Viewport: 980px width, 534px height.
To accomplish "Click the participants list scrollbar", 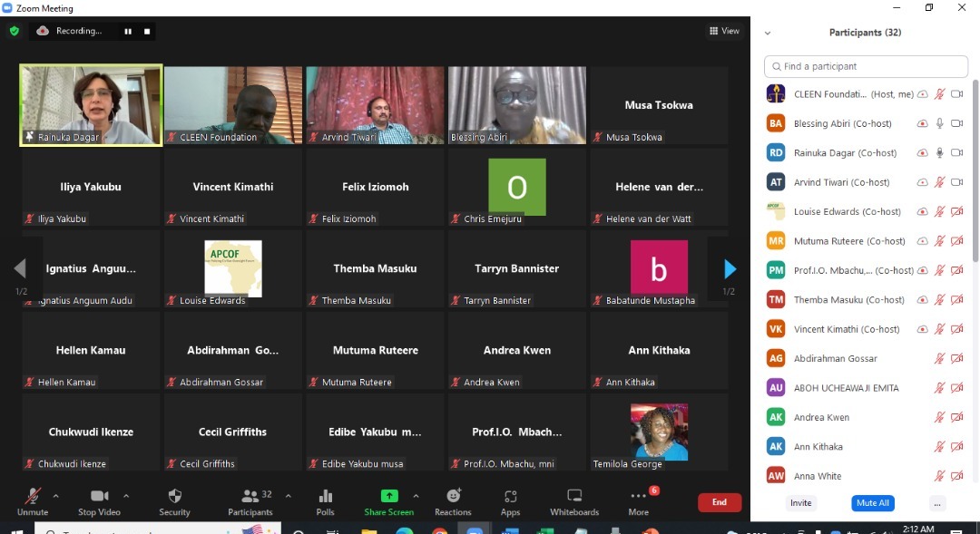I will tap(975, 170).
